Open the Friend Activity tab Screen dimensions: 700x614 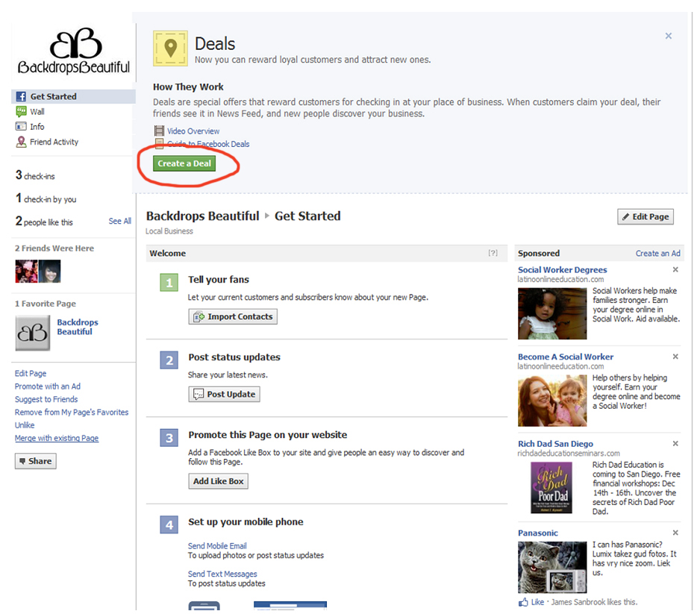[54, 142]
